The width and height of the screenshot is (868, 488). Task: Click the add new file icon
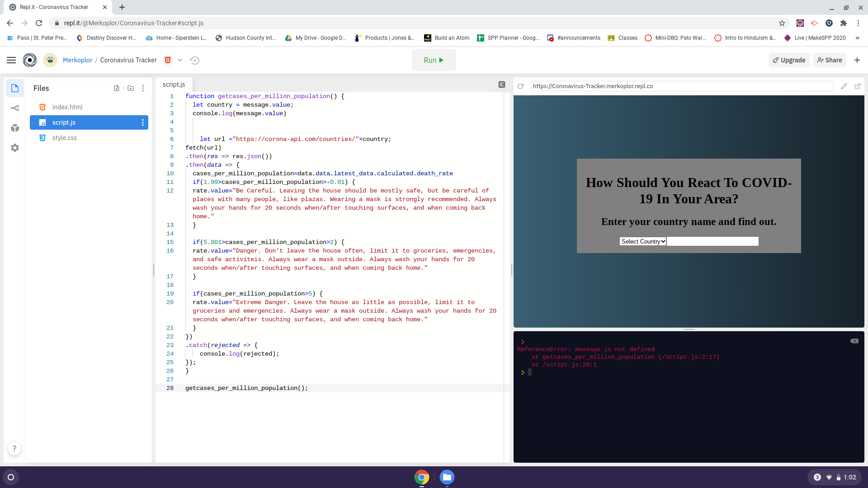pos(117,88)
